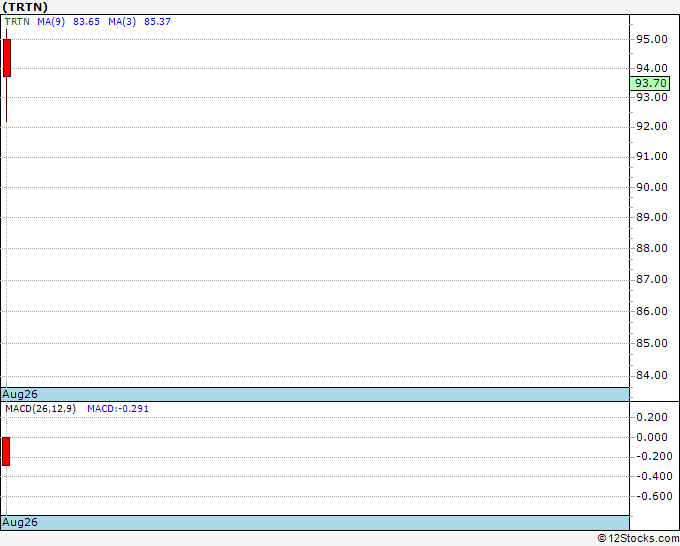
Task: Click the (TRTN) chart title
Action: tap(25, 7)
